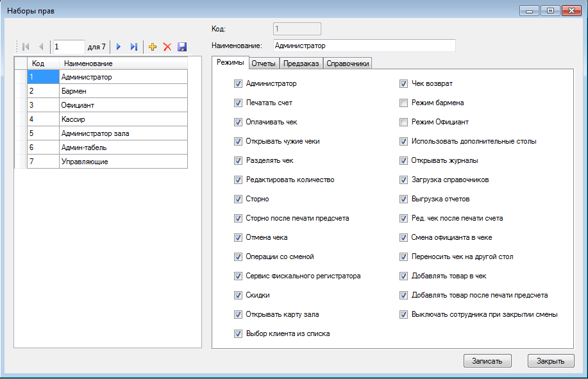Open the Предзаказ tab

[x=301, y=63]
